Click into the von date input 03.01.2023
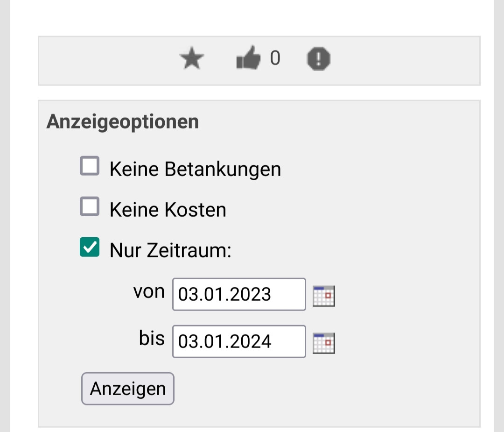The height and width of the screenshot is (432, 504). pos(238,295)
